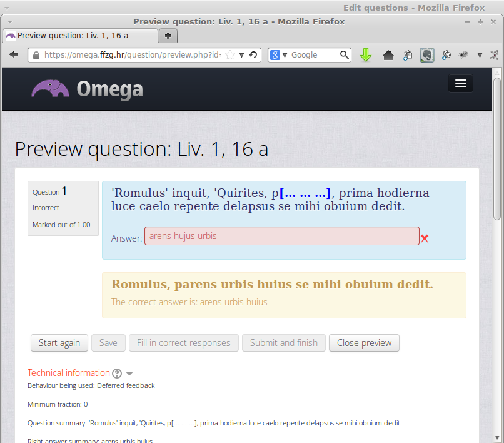This screenshot has height=443, width=504.
Task: Click the padlock site security icon
Action: click(x=36, y=55)
